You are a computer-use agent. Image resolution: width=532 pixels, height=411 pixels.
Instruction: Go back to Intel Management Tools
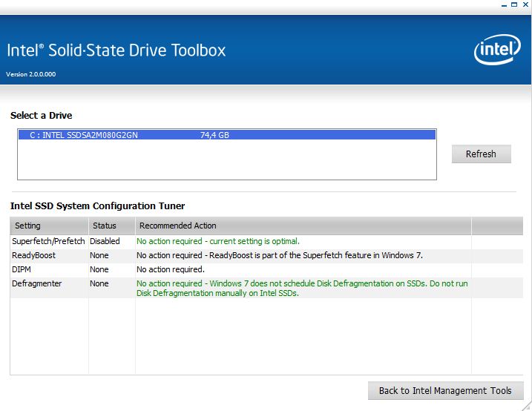(445, 391)
